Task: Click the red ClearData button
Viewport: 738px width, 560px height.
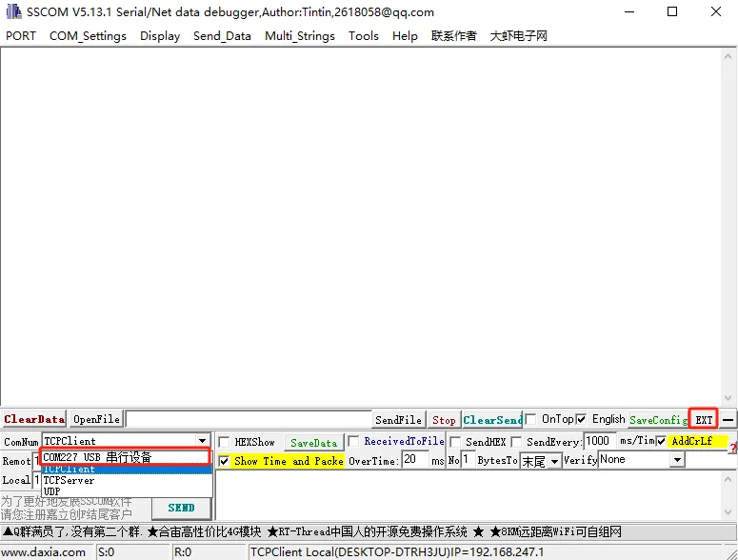Action: (x=34, y=420)
